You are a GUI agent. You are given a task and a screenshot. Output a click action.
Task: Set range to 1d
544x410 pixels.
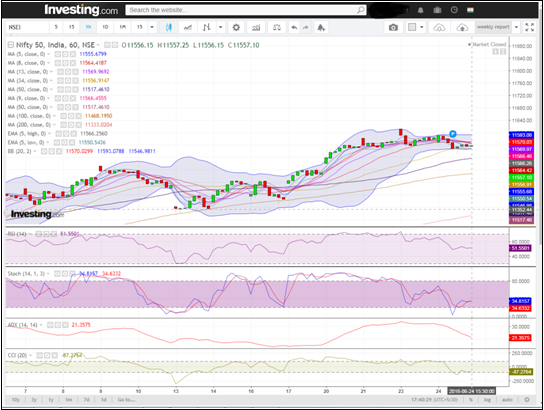[x=103, y=400]
